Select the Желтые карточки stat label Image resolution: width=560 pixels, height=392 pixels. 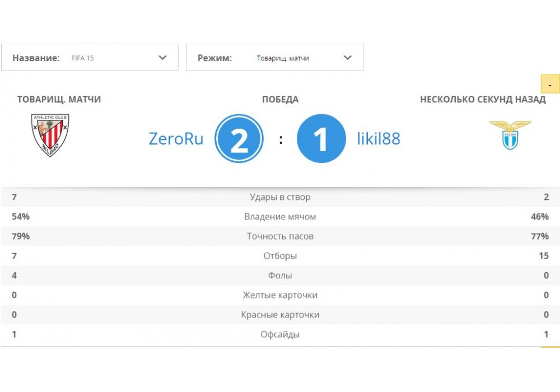point(280,295)
